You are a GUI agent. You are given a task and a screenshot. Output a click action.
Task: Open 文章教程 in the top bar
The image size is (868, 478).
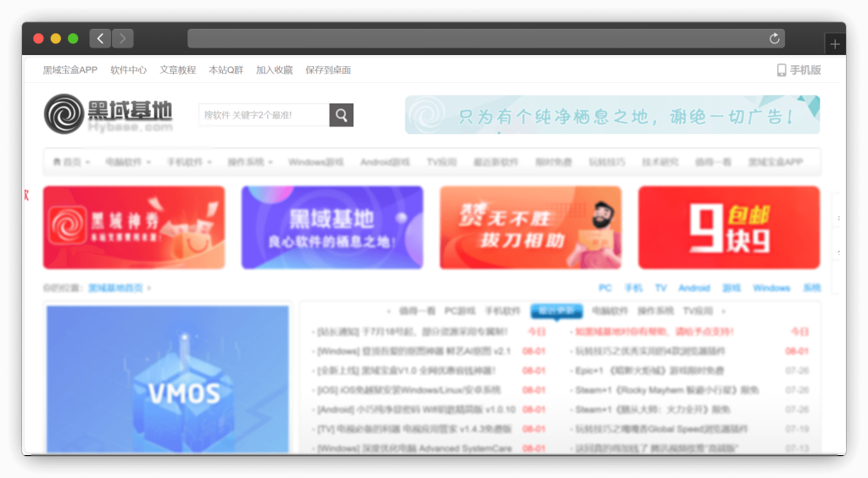coord(178,70)
